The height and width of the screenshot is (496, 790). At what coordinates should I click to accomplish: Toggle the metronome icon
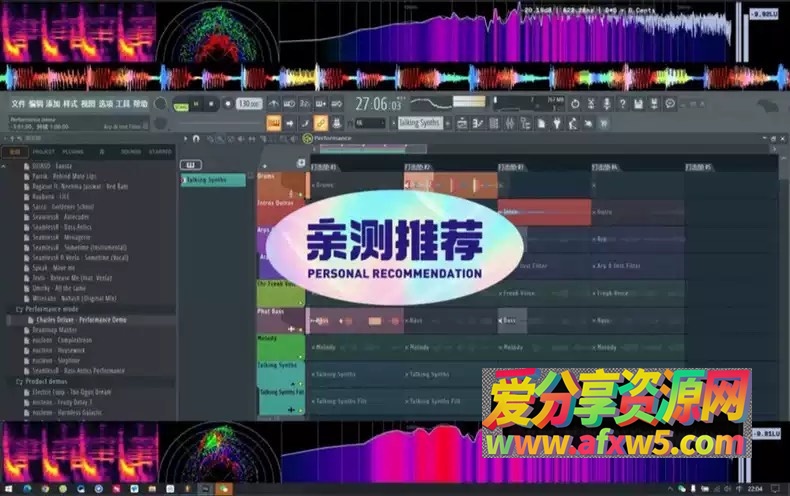274,104
